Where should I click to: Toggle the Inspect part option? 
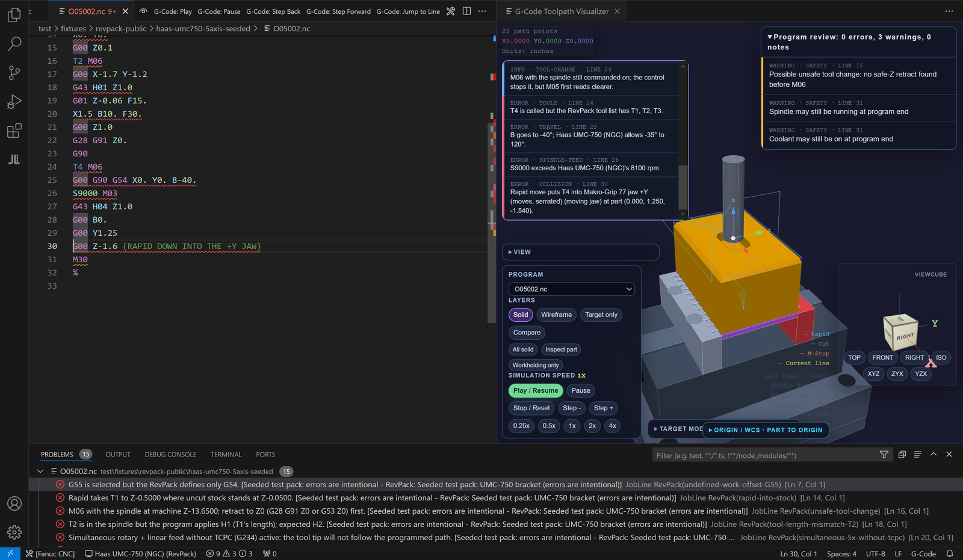click(x=561, y=349)
